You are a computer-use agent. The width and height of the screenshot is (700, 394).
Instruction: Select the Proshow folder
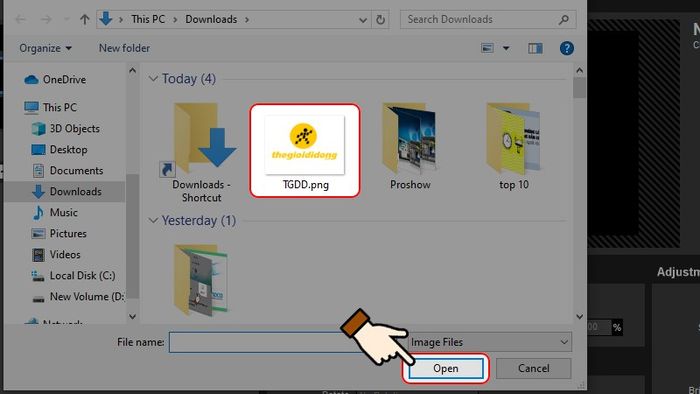[x=410, y=146]
